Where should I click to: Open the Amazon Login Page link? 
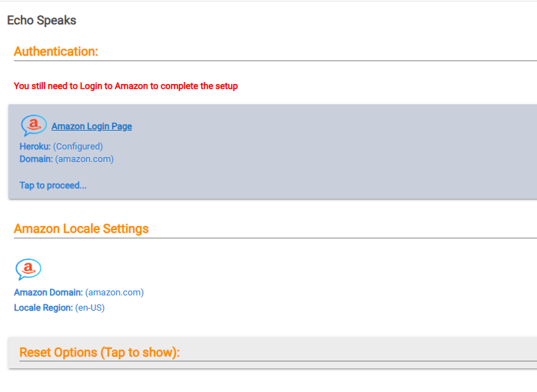pos(92,126)
